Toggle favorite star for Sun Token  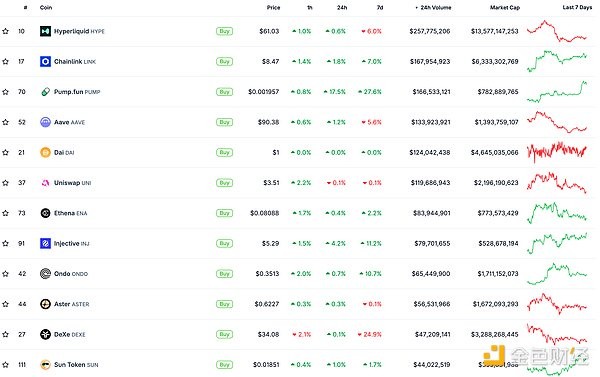pos(5,364)
